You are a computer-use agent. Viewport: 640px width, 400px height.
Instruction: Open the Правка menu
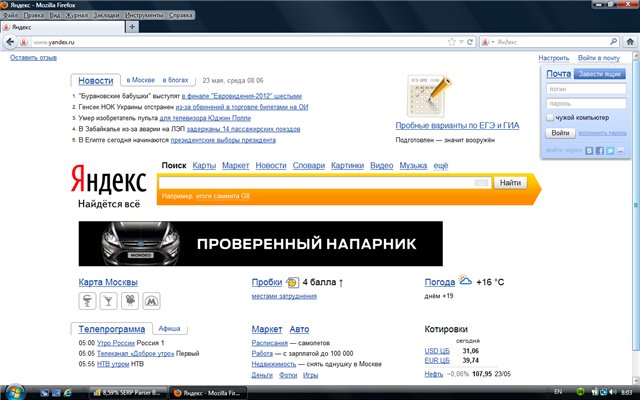(33, 15)
